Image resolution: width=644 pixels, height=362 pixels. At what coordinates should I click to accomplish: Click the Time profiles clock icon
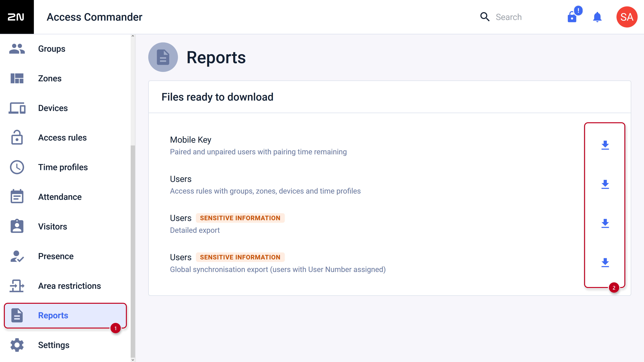tap(17, 167)
